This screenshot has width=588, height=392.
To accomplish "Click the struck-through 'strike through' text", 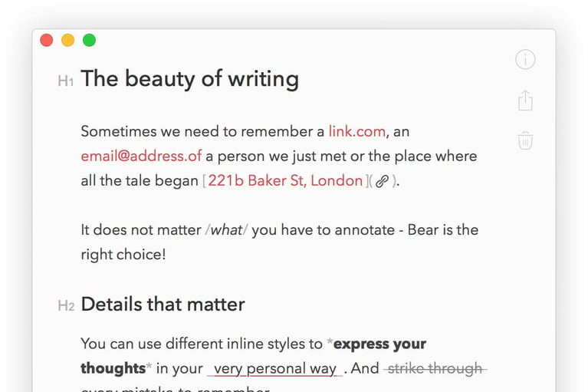I will pyautogui.click(x=435, y=368).
